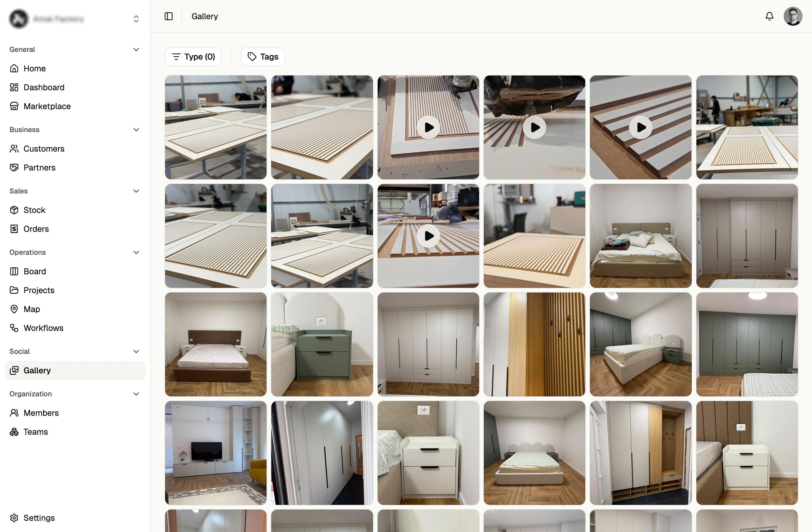Open Teams label in sidebar

(x=36, y=432)
